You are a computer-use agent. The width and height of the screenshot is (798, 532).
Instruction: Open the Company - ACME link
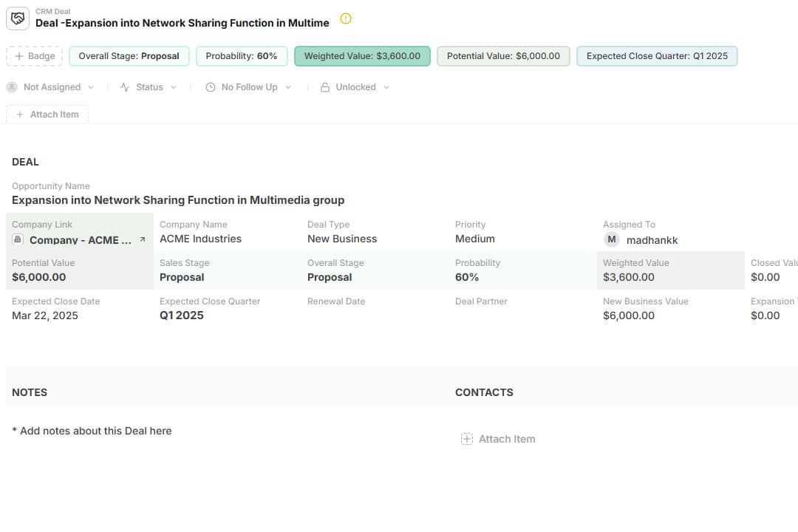[81, 240]
